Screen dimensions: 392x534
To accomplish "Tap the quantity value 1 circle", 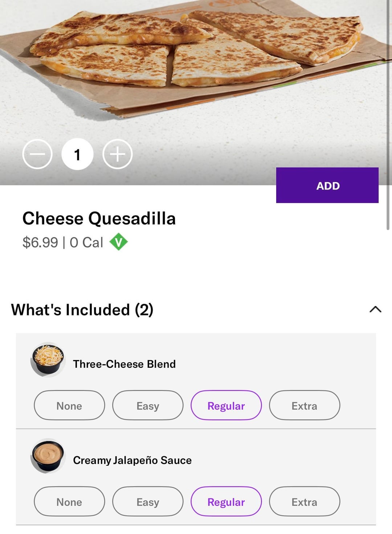I will click(77, 154).
